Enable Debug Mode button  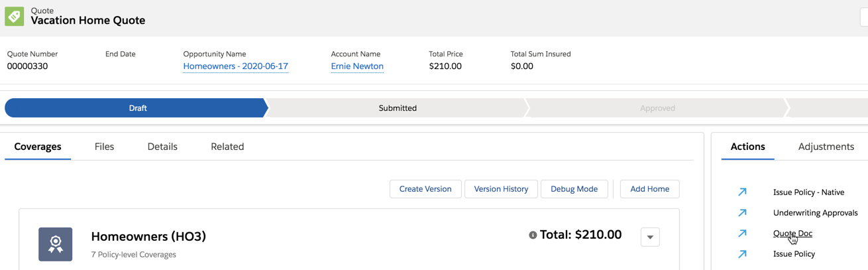pyautogui.click(x=574, y=189)
